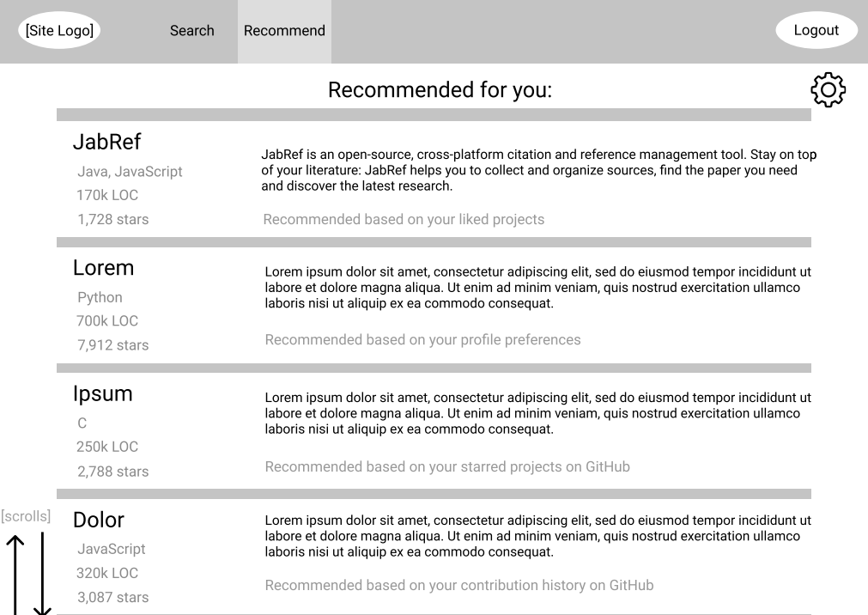Click JabRef's 1,728 stars count
Image resolution: width=868 pixels, height=615 pixels.
[113, 219]
